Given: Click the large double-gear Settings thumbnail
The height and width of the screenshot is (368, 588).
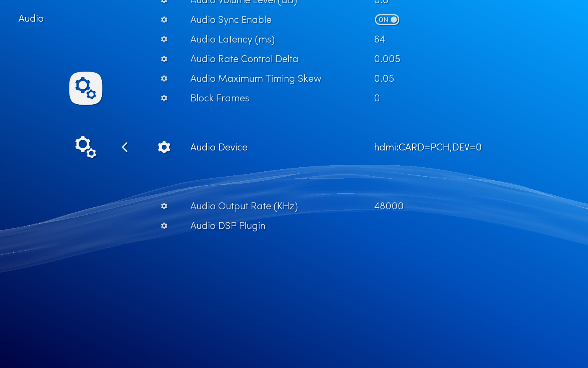Looking at the screenshot, I should [x=85, y=88].
